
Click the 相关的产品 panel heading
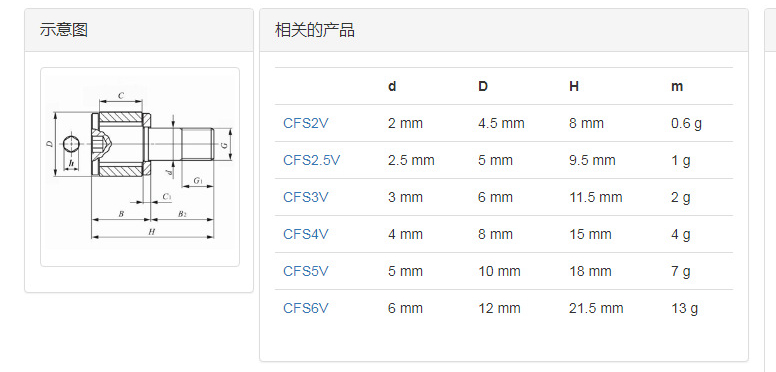coord(315,30)
